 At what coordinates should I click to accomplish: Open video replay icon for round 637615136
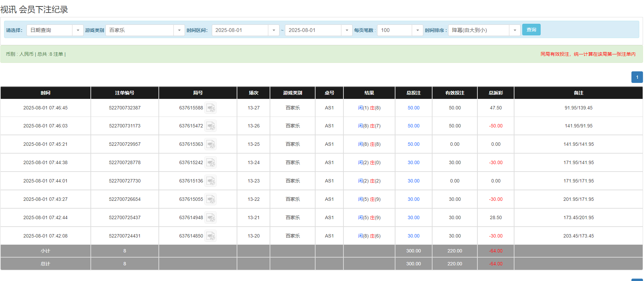click(x=210, y=181)
